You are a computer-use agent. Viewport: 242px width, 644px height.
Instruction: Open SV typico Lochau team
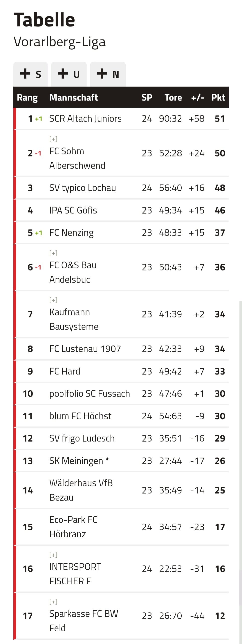click(82, 188)
